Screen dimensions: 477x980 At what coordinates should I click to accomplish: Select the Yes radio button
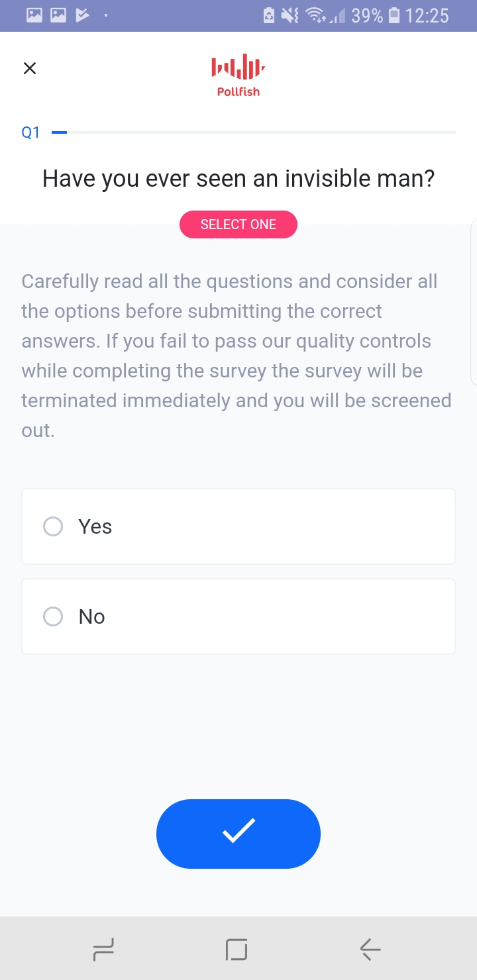(x=53, y=526)
